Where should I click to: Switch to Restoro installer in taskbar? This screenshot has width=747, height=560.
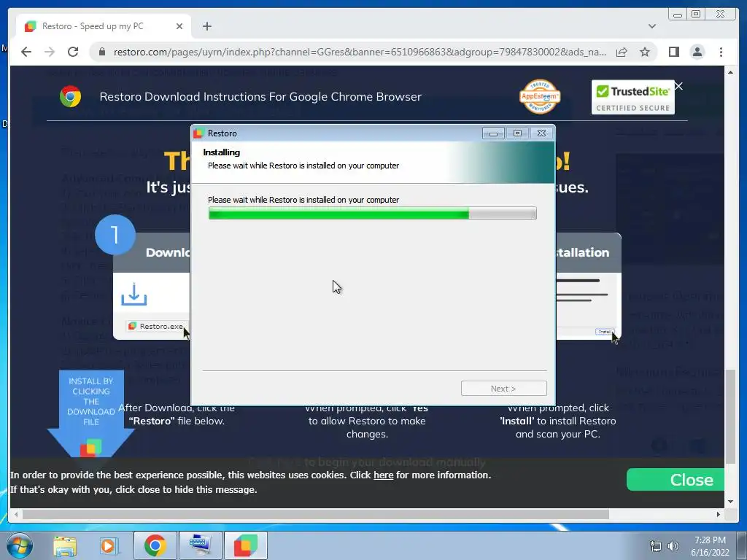(246, 545)
